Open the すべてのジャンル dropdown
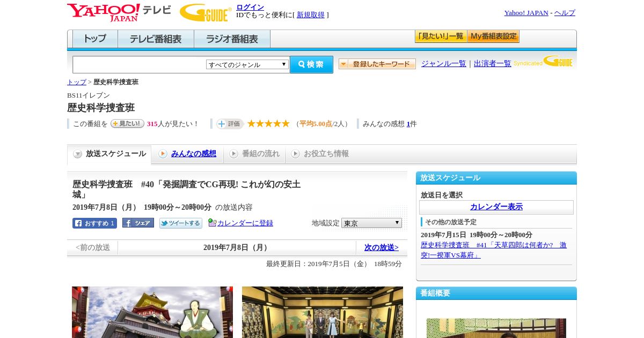644x338 pixels. tap(247, 64)
